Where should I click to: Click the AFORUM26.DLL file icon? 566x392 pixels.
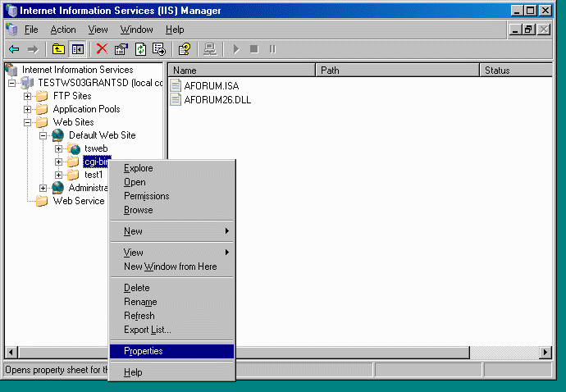[176, 99]
